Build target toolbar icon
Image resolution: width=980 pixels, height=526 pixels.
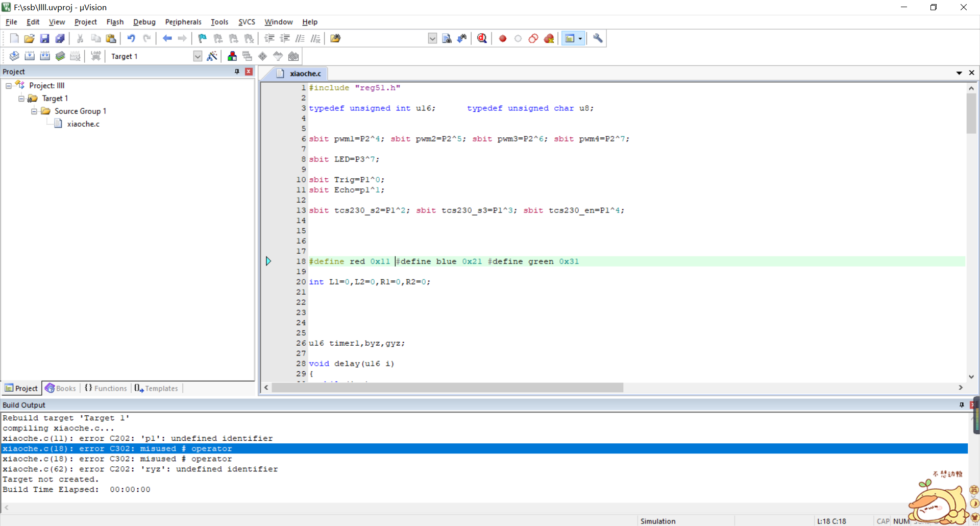tap(30, 56)
